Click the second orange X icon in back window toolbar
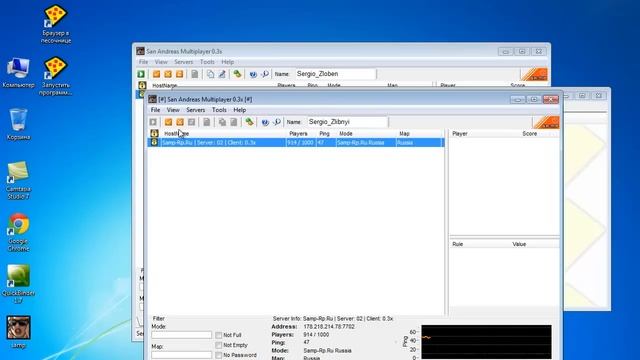This screenshot has height=360, width=640. point(168,74)
